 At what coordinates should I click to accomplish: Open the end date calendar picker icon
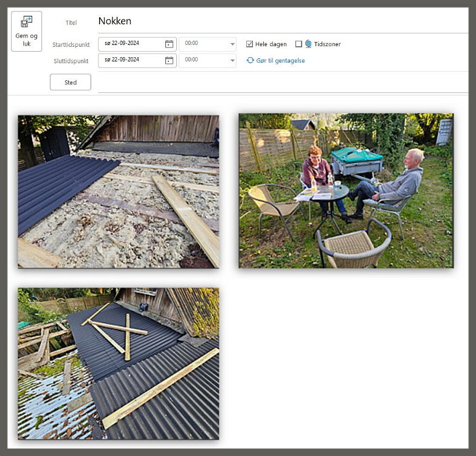pos(169,60)
